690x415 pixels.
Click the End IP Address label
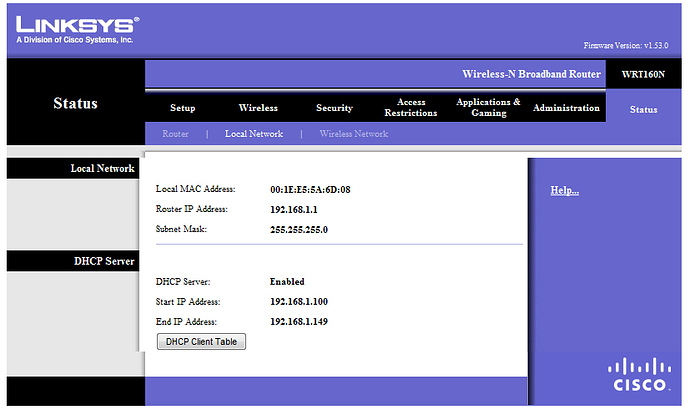(x=186, y=322)
